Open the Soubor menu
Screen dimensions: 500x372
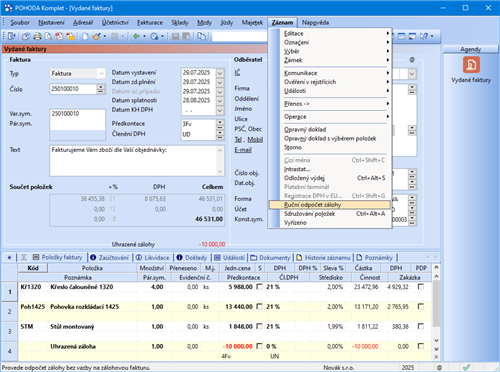pos(20,23)
